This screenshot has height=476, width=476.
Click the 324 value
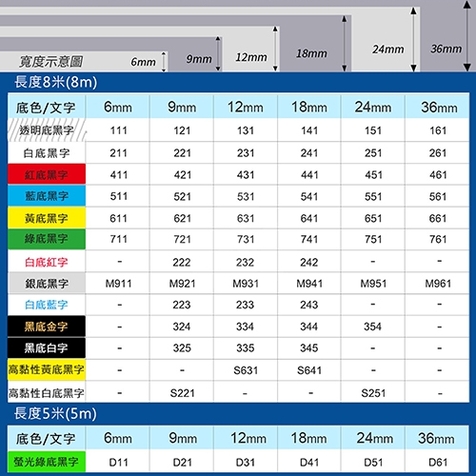(182, 327)
